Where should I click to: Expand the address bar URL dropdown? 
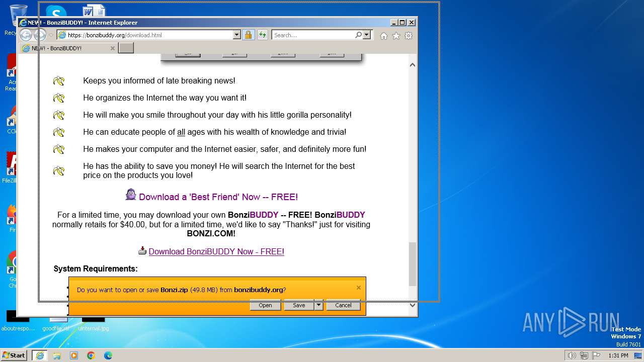236,35
